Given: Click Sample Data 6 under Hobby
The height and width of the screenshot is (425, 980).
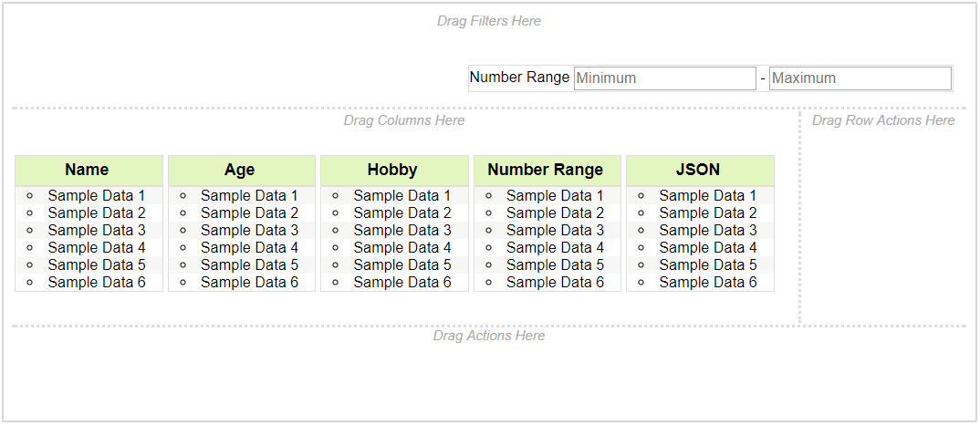Looking at the screenshot, I should pos(402,283).
